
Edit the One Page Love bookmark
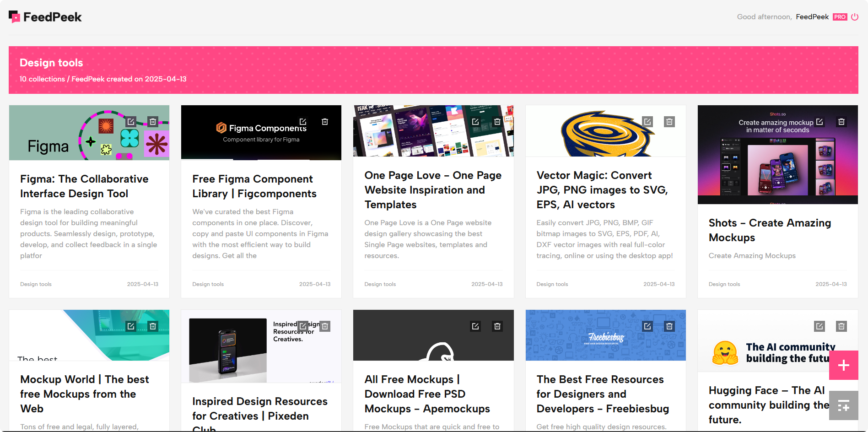pos(475,122)
